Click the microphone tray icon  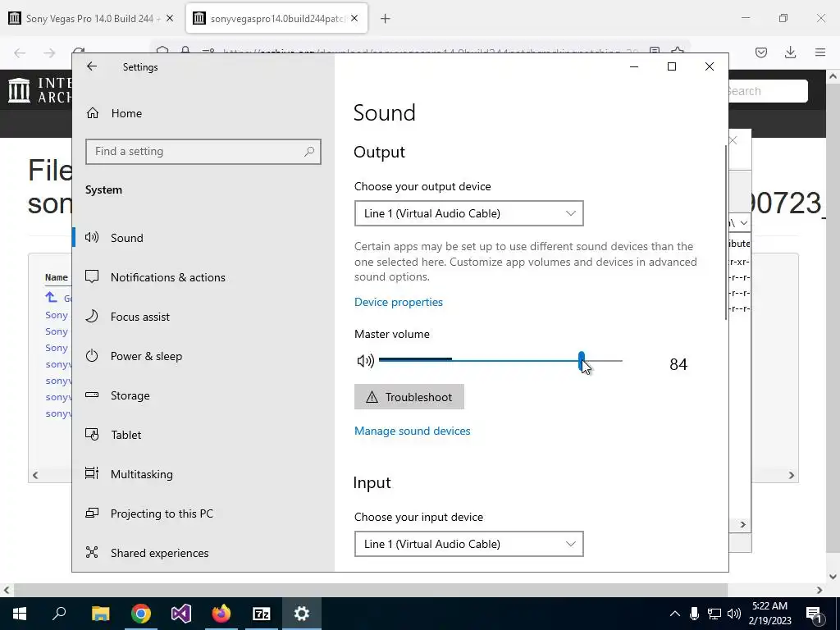pos(694,614)
